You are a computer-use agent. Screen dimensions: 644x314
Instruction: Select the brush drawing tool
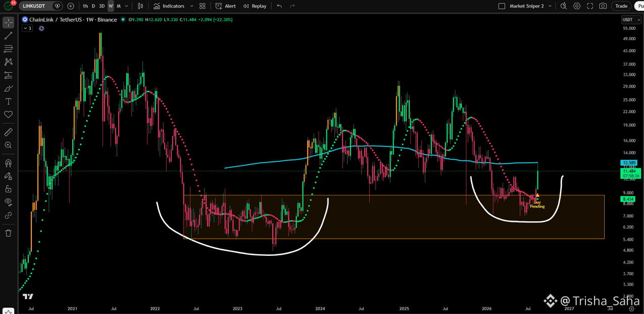[9, 88]
